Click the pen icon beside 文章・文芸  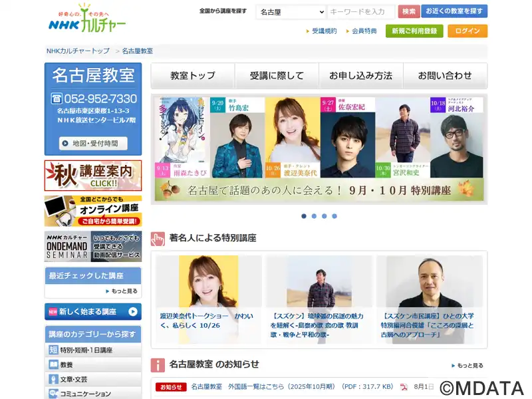click(x=53, y=379)
